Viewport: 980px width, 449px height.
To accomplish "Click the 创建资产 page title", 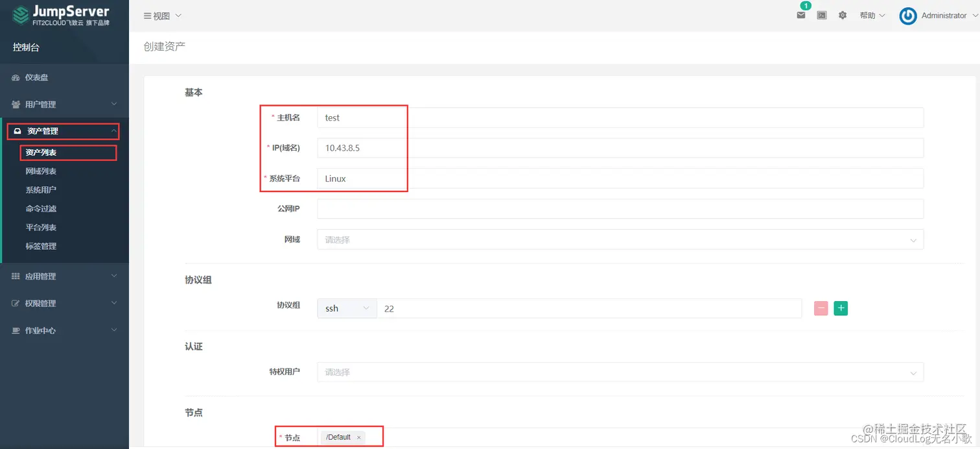I will (165, 47).
